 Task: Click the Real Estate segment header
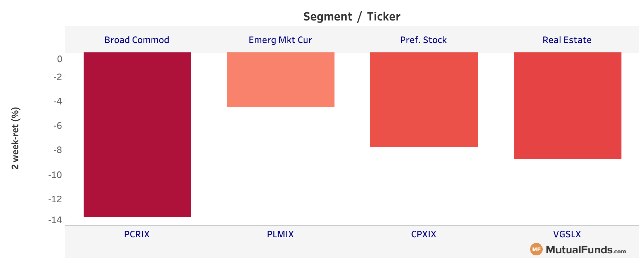567,40
